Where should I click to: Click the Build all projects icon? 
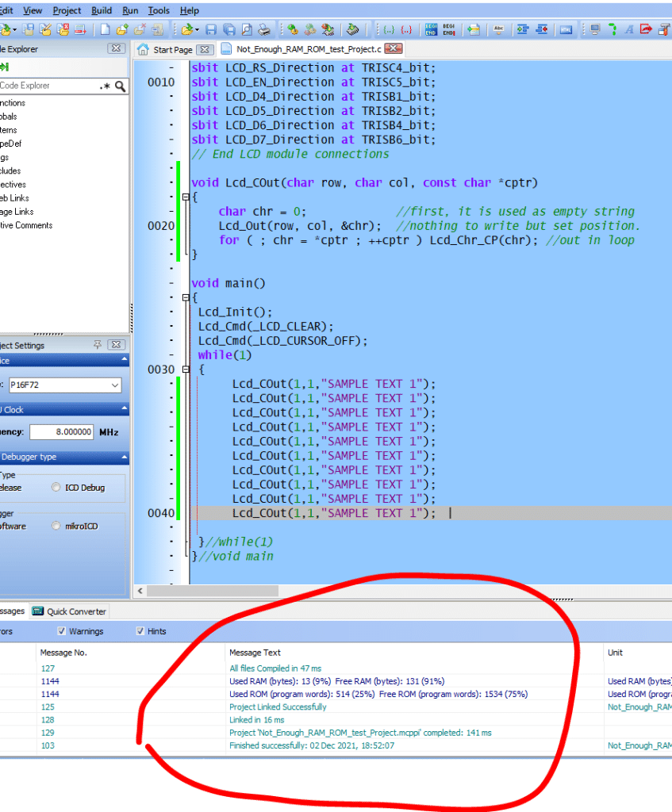(310, 29)
